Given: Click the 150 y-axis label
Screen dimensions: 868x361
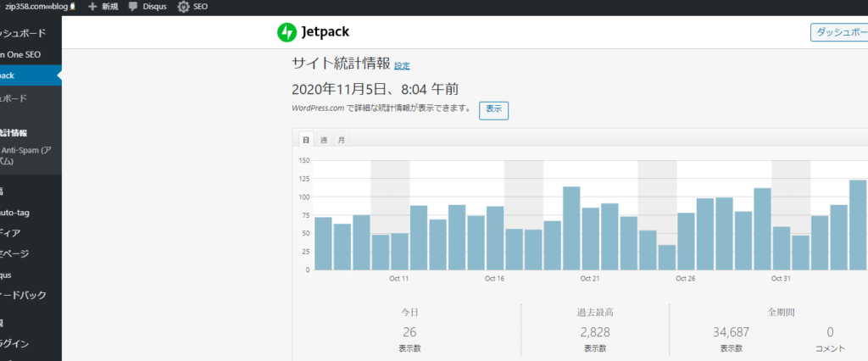Looking at the screenshot, I should (x=303, y=160).
